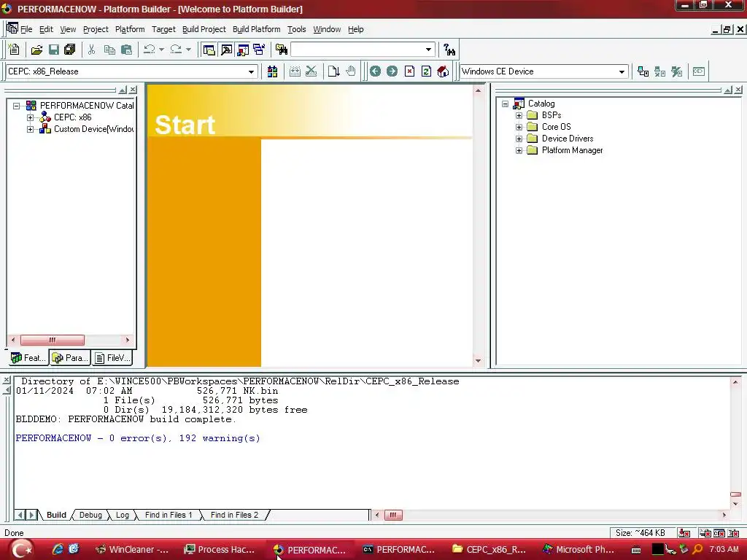This screenshot has height=560, width=747.
Task: Click the CE Target Control icon
Action: click(x=699, y=71)
